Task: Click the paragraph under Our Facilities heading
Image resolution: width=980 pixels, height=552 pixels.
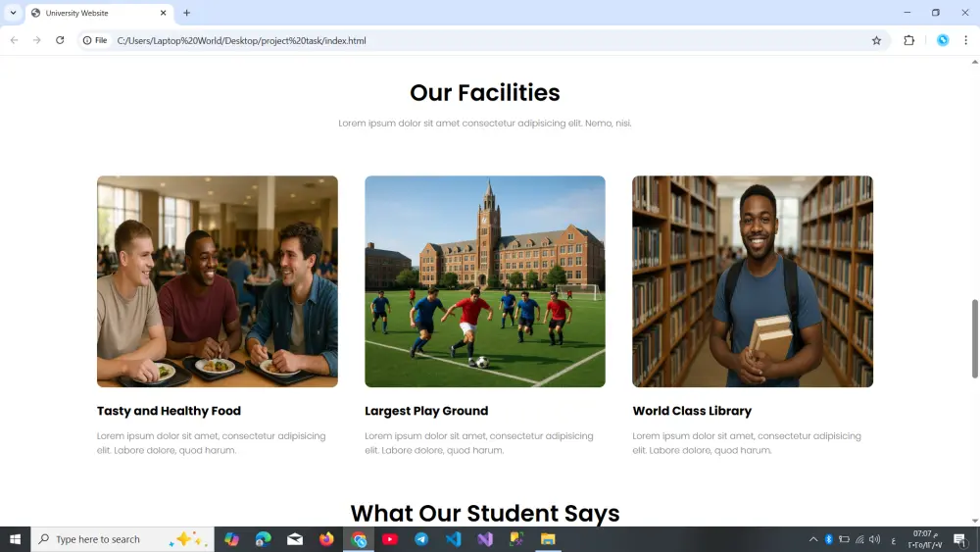Action: (485, 124)
